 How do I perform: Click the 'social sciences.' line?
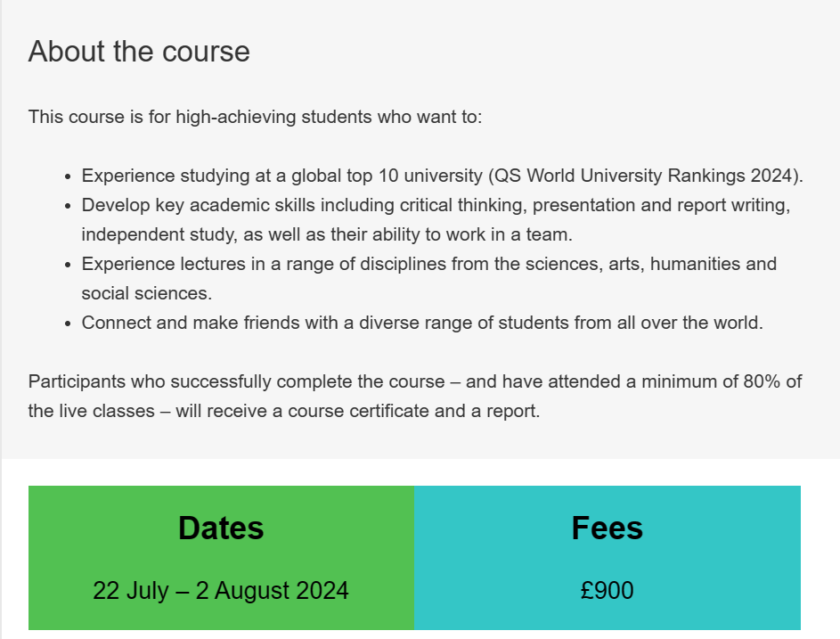[147, 293]
